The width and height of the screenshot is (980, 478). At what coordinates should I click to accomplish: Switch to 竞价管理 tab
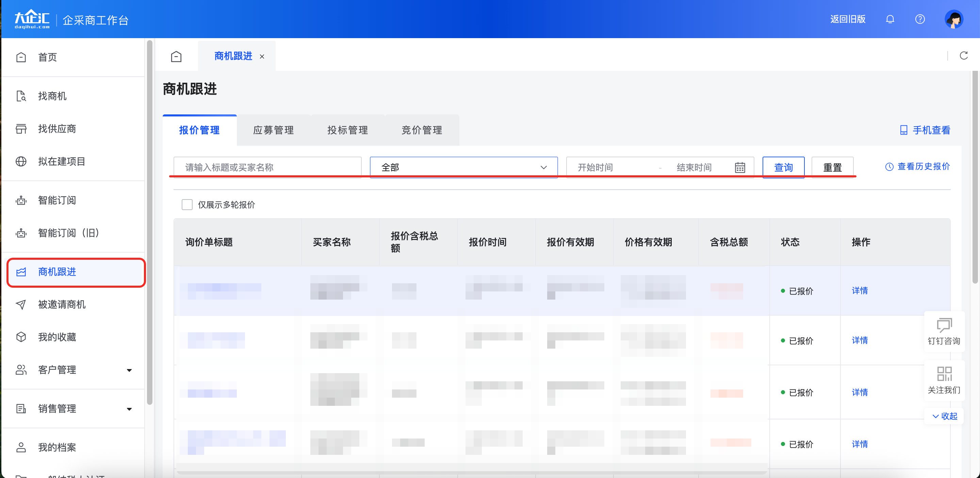[422, 130]
